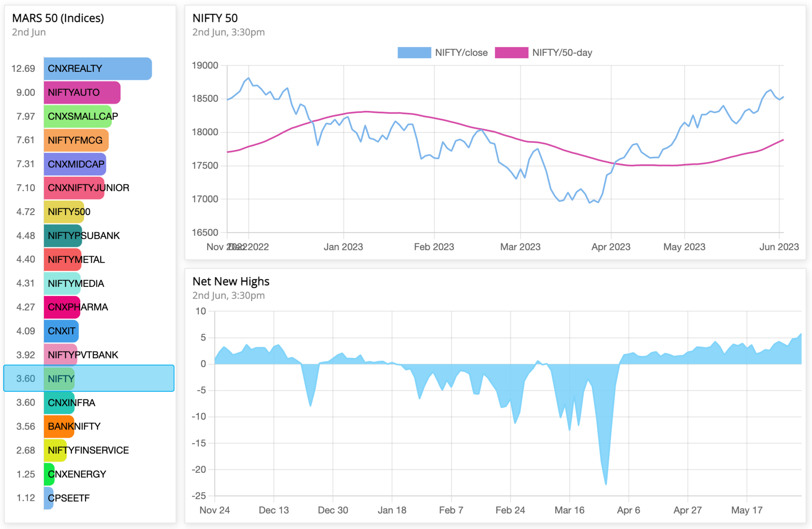Click the Apr 2023 axis label on NIFTY chart
The height and width of the screenshot is (529, 812).
click(x=611, y=247)
